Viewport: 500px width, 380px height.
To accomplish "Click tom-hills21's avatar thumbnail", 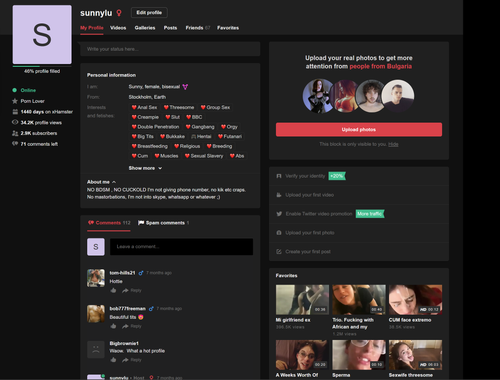I will click(96, 278).
